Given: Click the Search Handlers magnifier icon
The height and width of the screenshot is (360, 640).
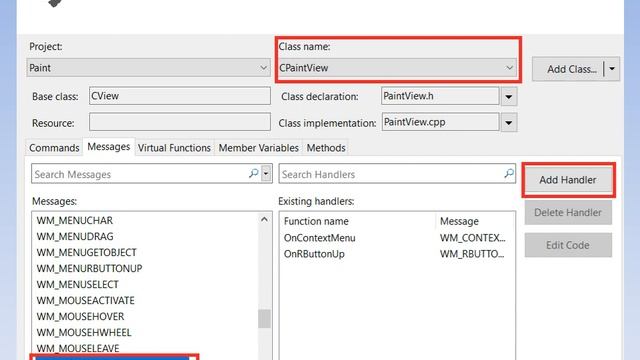Looking at the screenshot, I should 509,173.
